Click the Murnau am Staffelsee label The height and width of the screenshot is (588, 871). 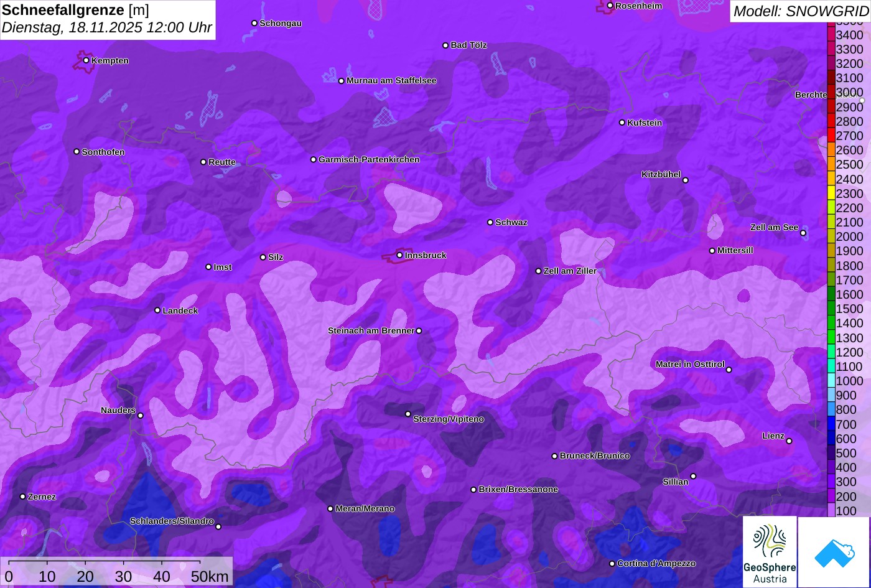point(391,81)
